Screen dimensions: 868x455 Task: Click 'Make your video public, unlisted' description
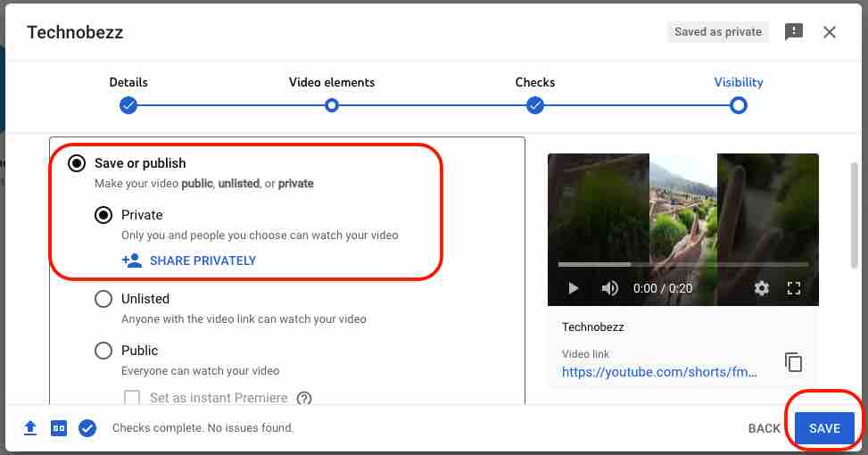[x=204, y=184]
